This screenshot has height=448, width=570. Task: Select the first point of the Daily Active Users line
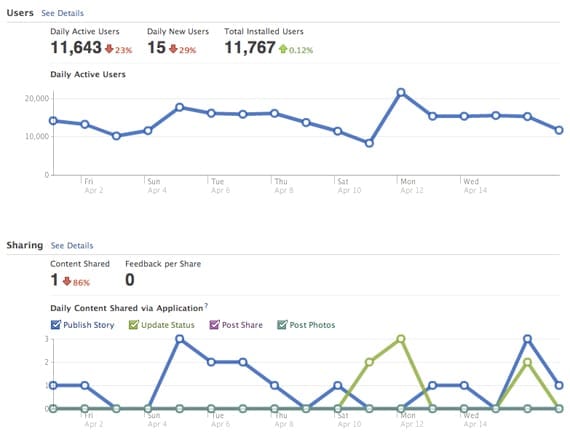click(x=53, y=121)
